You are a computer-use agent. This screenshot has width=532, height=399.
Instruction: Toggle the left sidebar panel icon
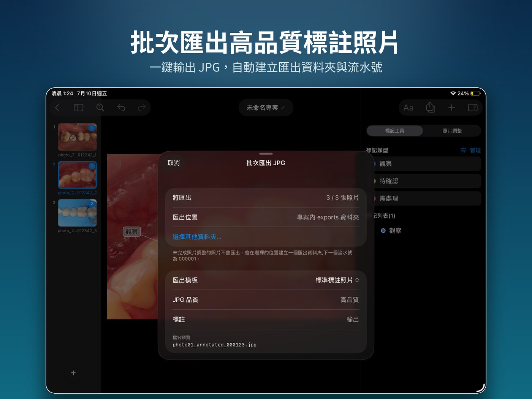tap(78, 108)
